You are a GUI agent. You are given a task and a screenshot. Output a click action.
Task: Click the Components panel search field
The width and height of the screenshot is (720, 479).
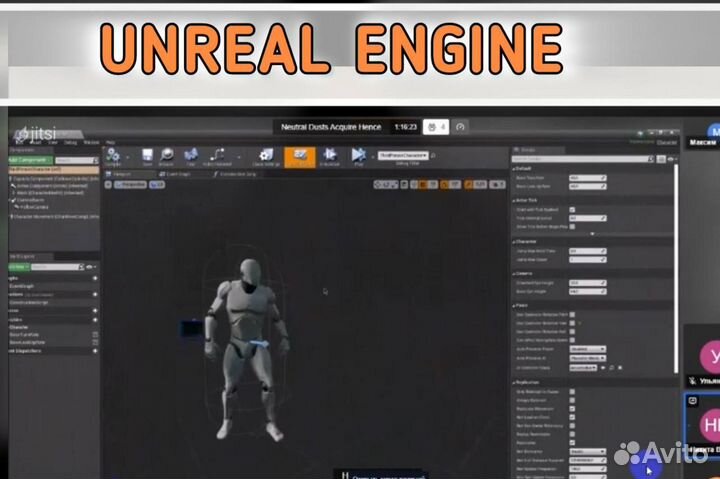pyautogui.click(x=77, y=160)
